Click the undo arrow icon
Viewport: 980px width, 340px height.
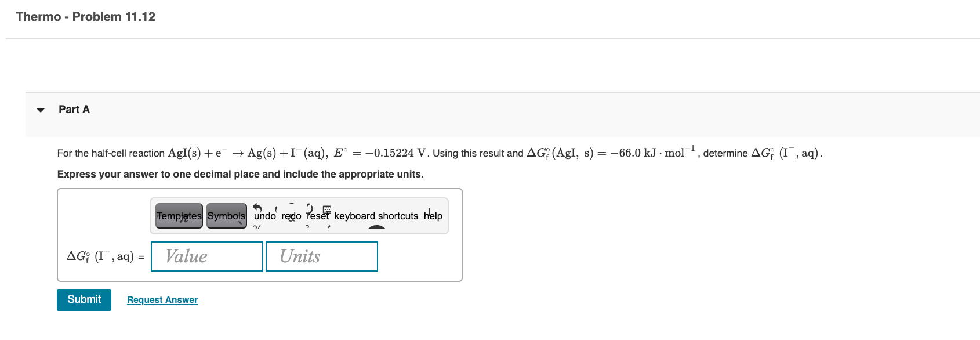[257, 207]
